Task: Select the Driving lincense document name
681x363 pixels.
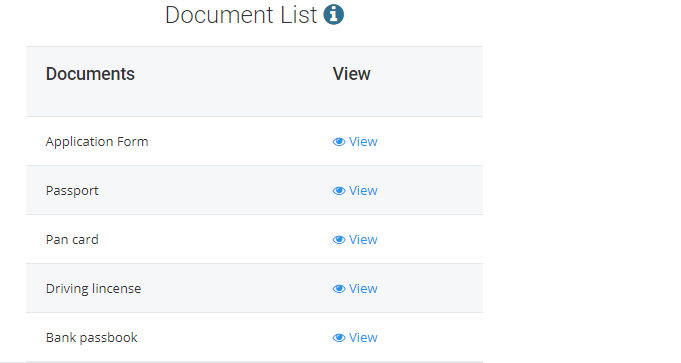Action: click(93, 289)
